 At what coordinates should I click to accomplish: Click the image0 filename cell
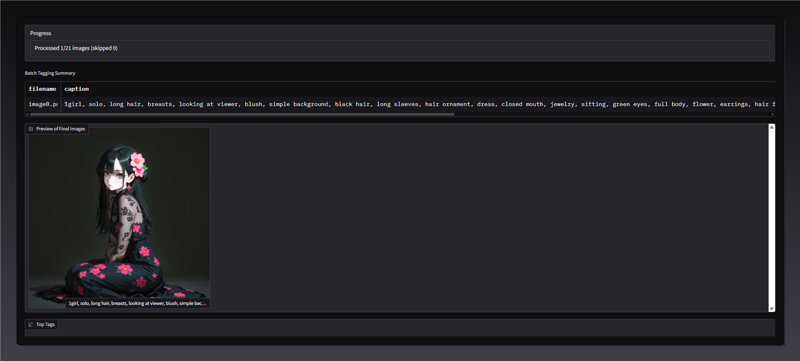click(x=42, y=104)
